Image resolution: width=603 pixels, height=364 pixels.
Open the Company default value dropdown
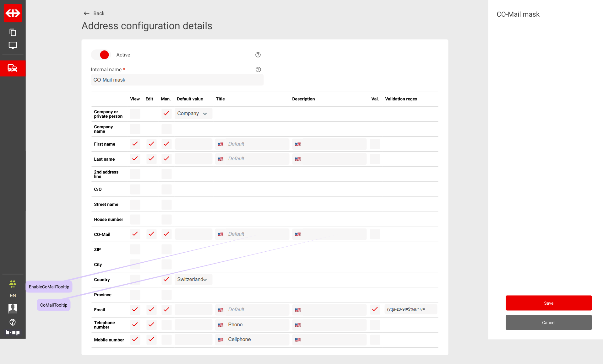pyautogui.click(x=193, y=114)
